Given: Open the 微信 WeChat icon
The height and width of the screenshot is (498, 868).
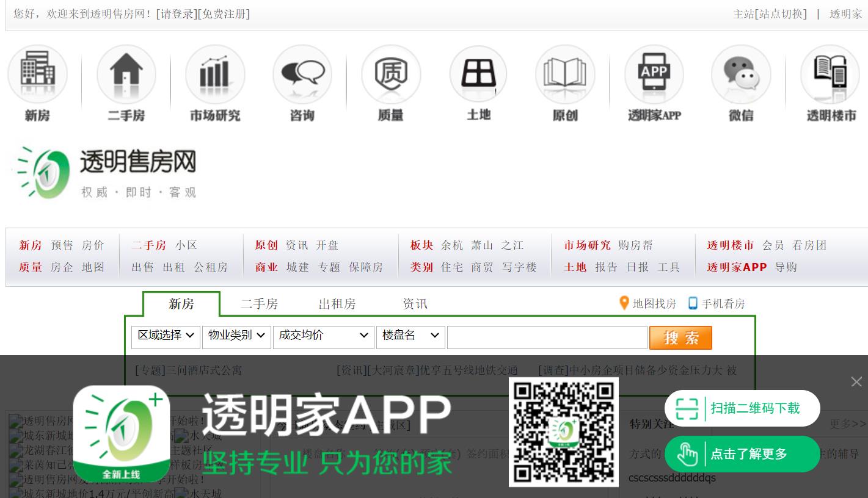Looking at the screenshot, I should (x=741, y=74).
